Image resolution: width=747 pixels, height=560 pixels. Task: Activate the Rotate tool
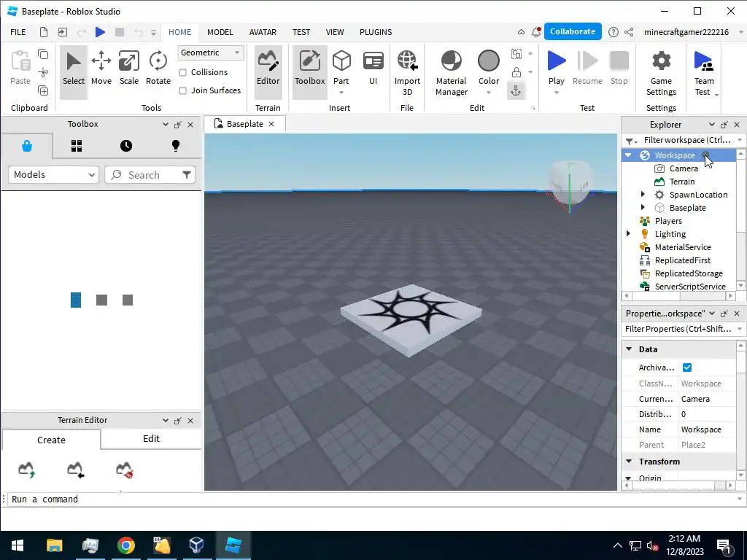[x=158, y=69]
